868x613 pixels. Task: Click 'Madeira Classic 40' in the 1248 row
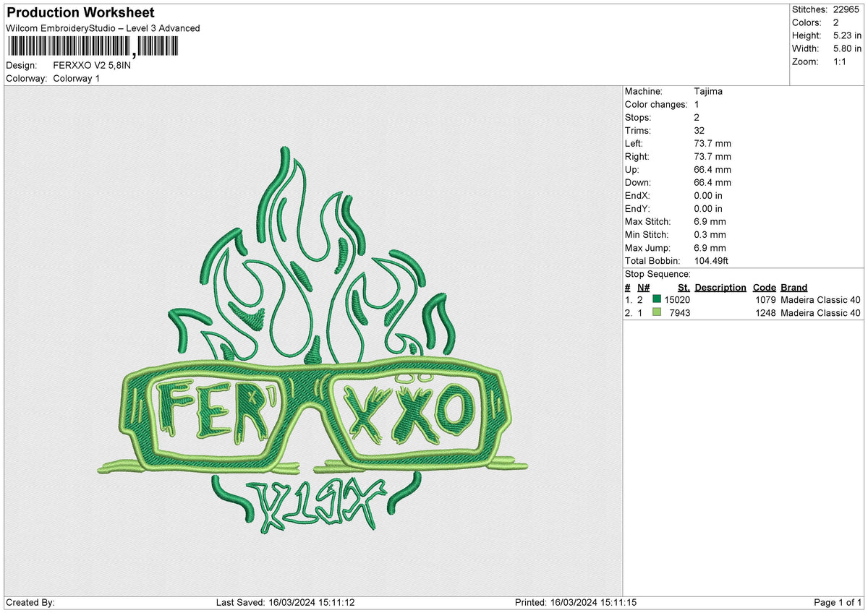[x=821, y=313]
